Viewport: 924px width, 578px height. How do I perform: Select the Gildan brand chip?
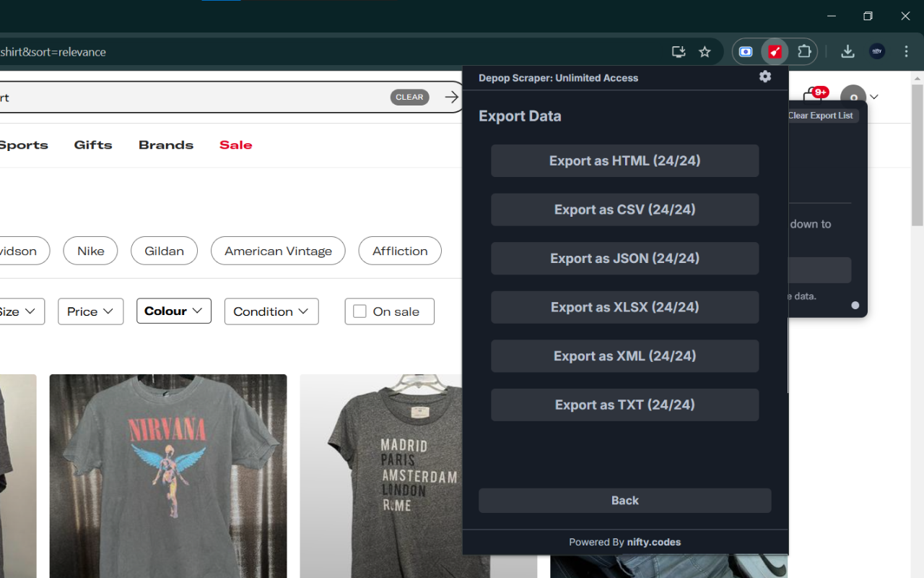point(164,251)
